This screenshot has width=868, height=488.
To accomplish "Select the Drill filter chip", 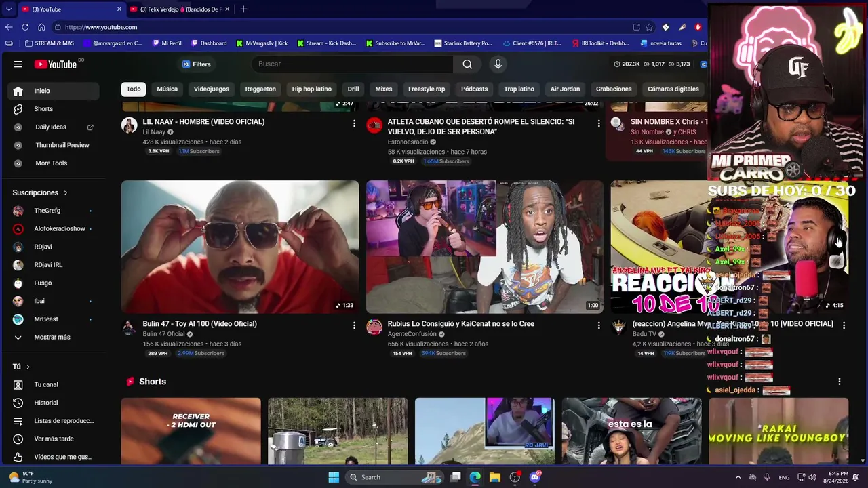I will pos(353,89).
